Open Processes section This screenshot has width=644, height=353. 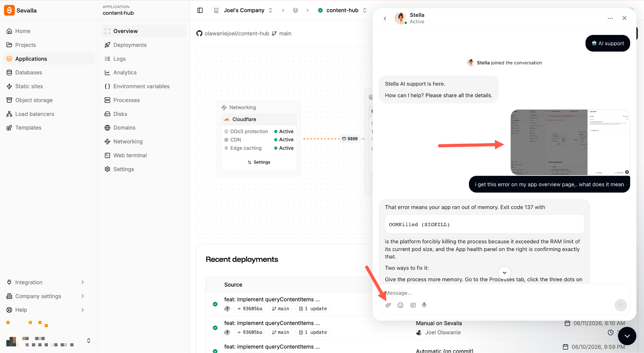pyautogui.click(x=144, y=100)
